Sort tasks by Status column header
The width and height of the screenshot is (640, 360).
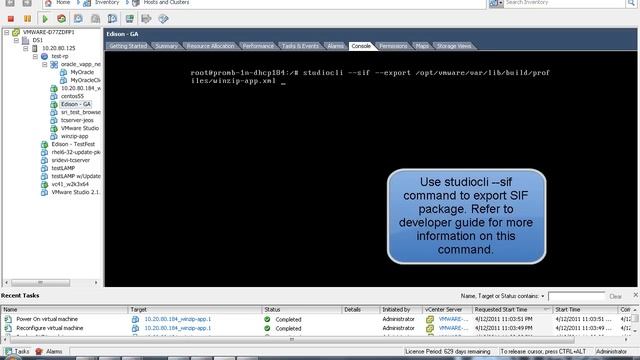click(302, 310)
